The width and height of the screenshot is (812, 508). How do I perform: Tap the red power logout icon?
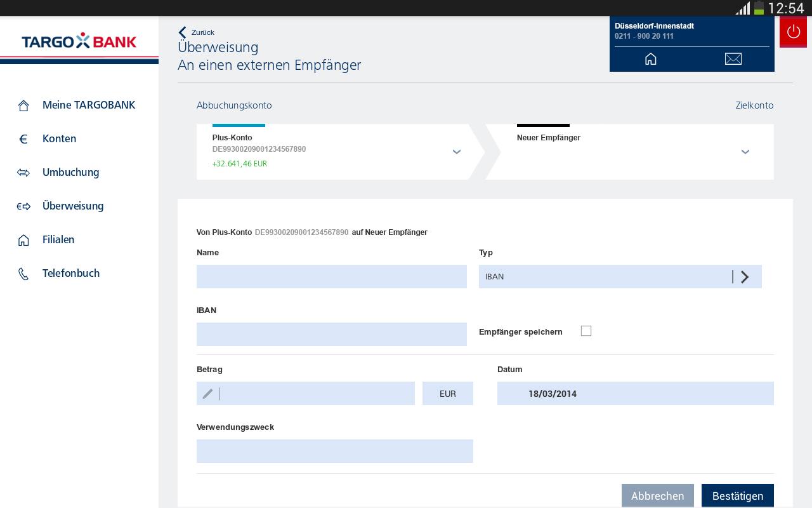click(x=793, y=32)
